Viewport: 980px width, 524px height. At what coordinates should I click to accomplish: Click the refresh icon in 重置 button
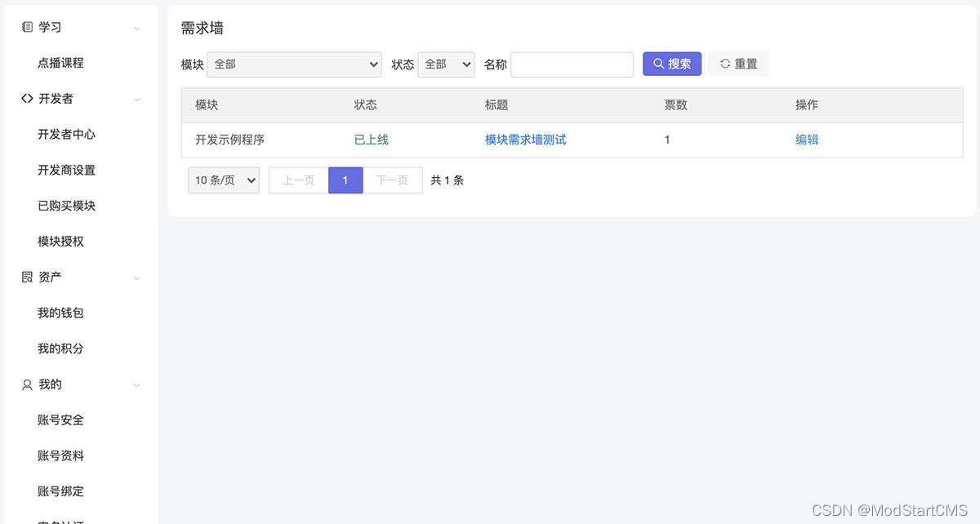(724, 64)
